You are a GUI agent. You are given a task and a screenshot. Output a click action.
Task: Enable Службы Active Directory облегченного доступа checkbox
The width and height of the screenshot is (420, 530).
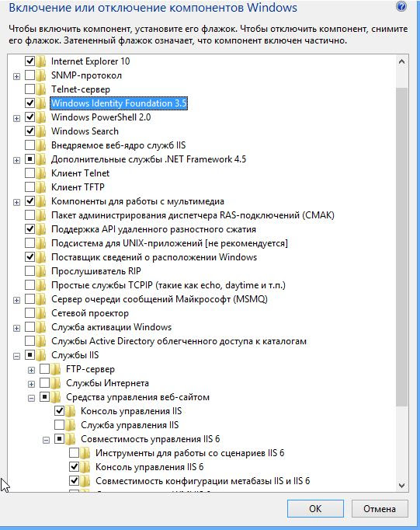pyautogui.click(x=30, y=341)
